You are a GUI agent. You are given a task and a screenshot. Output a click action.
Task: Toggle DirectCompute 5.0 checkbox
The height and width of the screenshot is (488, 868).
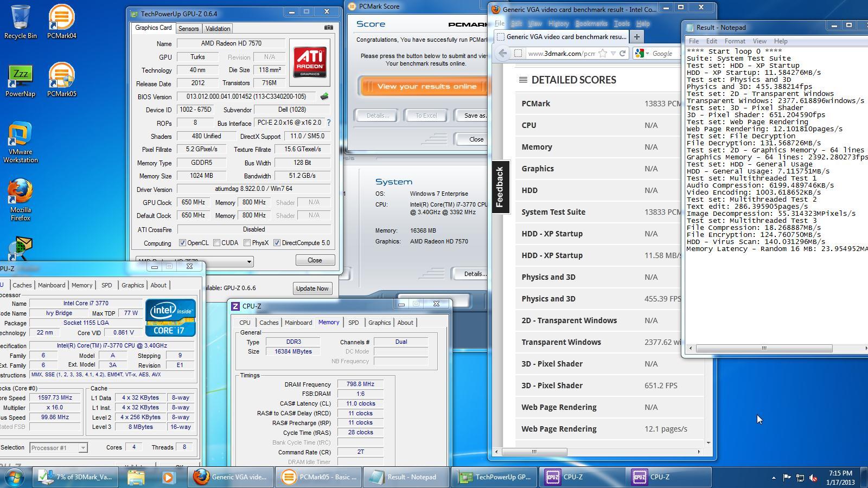pyautogui.click(x=277, y=243)
